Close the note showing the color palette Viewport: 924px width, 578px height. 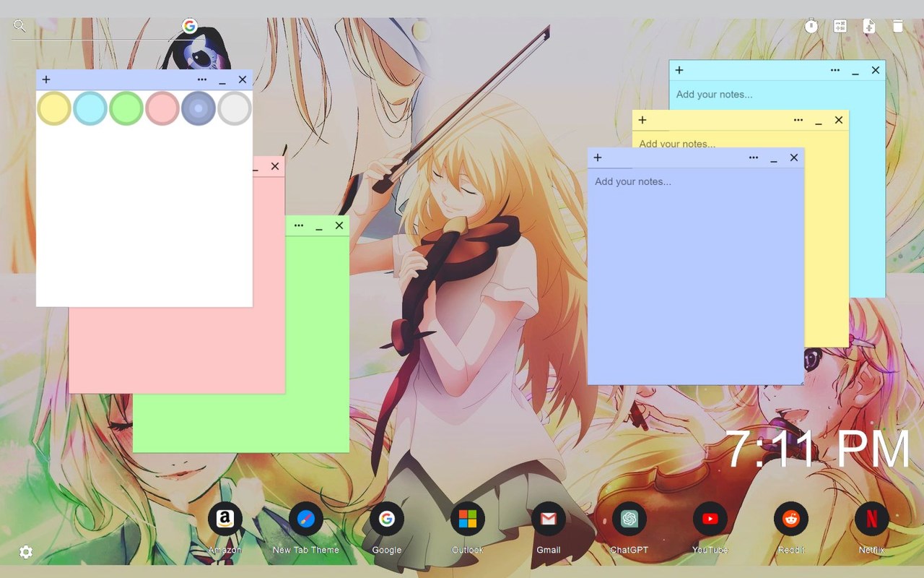coord(243,79)
